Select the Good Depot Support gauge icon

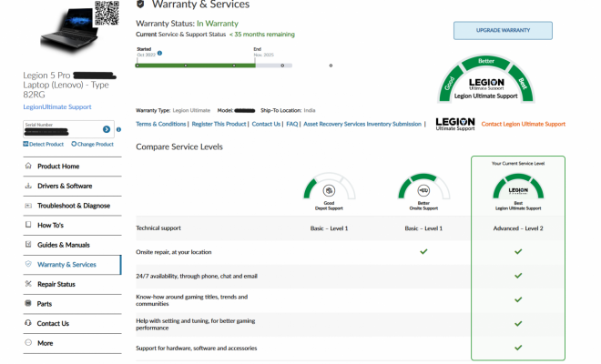329,187
